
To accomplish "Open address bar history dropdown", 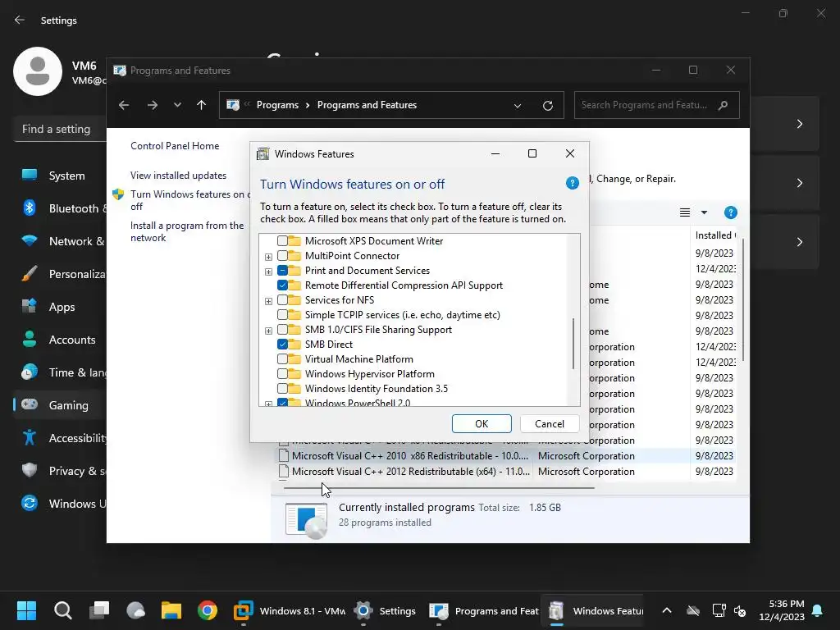I will [x=518, y=106].
